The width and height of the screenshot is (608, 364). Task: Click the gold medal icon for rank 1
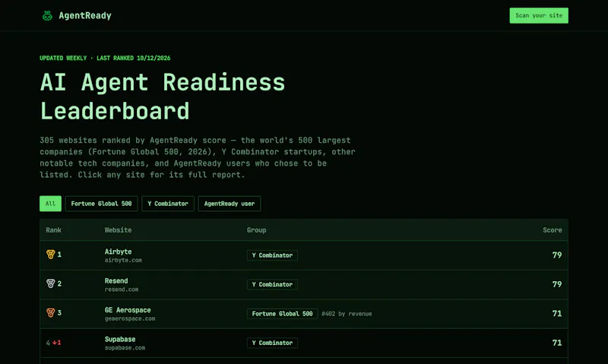[x=50, y=255]
